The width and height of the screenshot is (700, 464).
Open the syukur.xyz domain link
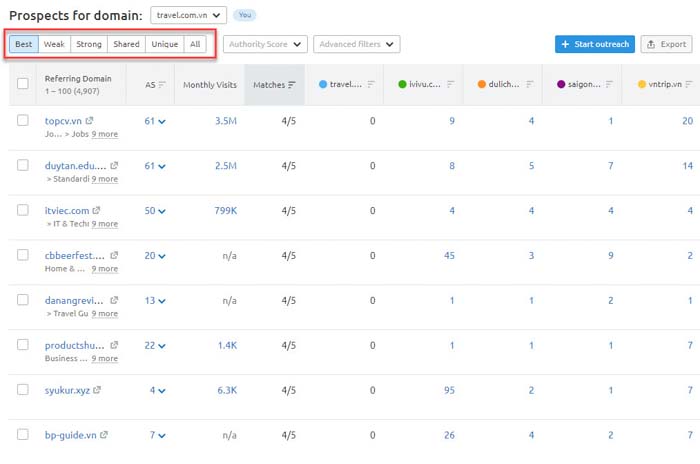(x=67, y=390)
